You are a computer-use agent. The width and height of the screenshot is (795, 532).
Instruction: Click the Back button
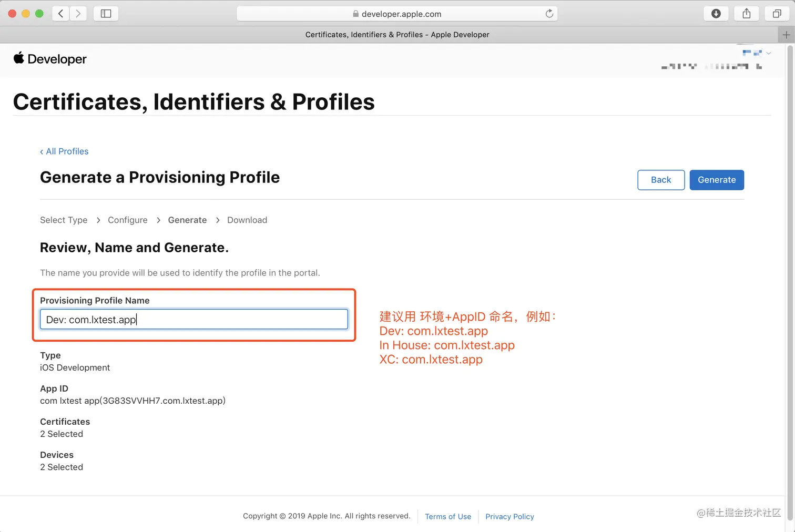click(661, 180)
